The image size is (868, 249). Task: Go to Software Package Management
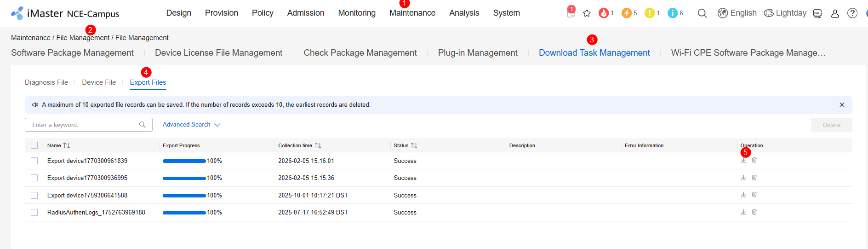(72, 53)
